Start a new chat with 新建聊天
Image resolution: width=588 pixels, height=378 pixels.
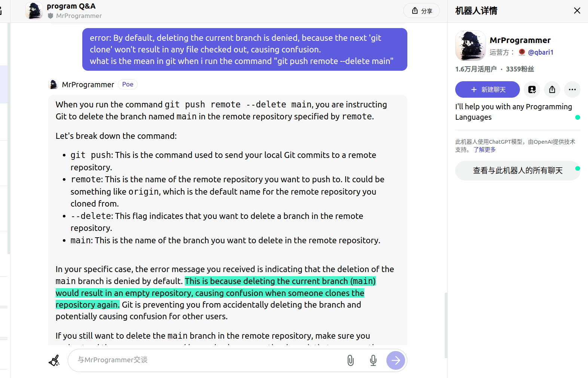point(487,89)
